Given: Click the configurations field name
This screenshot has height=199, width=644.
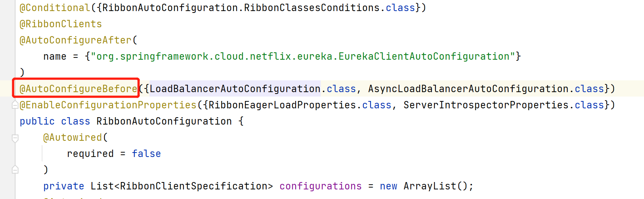Looking at the screenshot, I should pos(321,186).
